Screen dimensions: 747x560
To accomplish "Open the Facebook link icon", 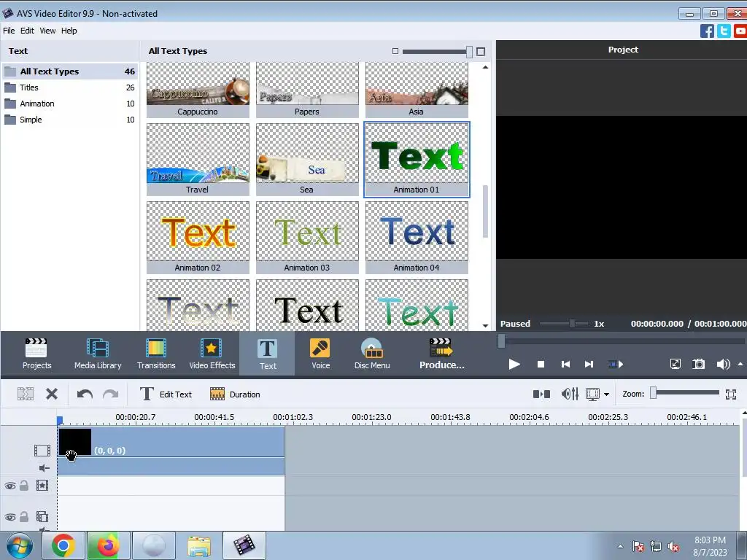I will tap(707, 31).
